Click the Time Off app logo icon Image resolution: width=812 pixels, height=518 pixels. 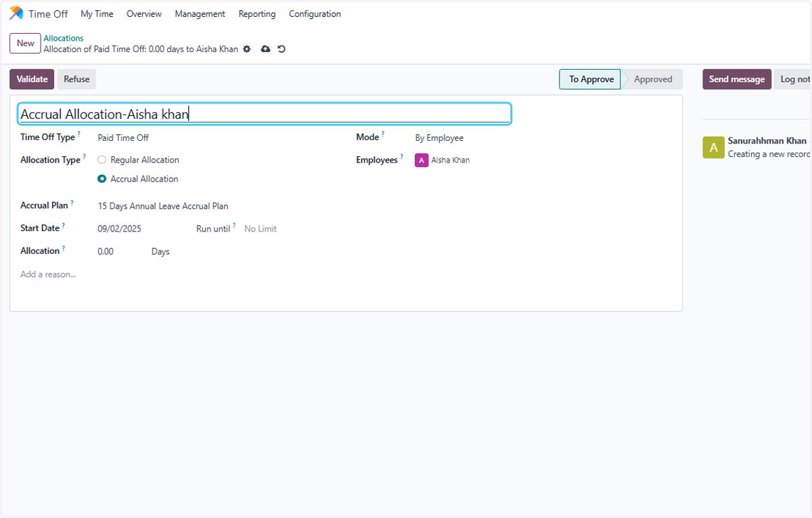[16, 14]
